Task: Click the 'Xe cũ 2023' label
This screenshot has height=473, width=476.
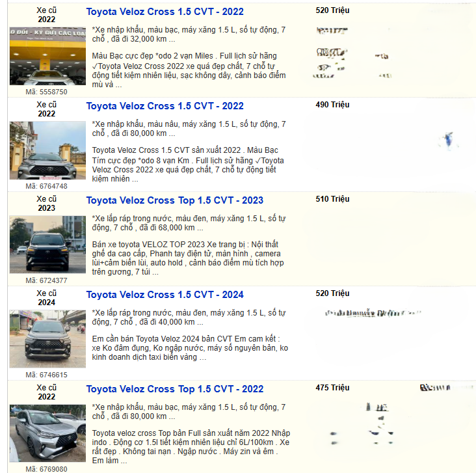Action: [x=46, y=204]
